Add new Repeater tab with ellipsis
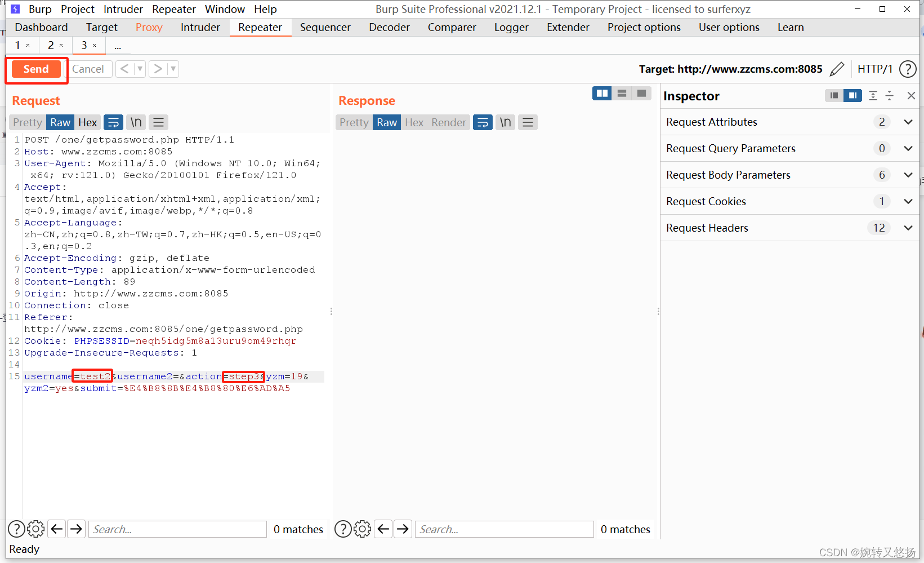This screenshot has width=924, height=563. click(x=118, y=46)
